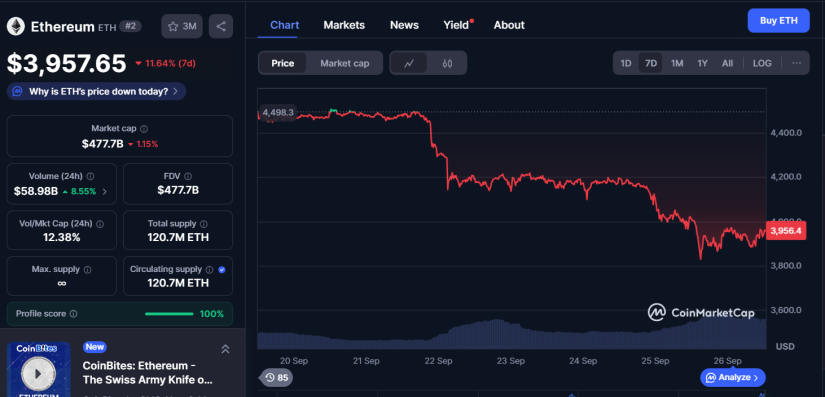The height and width of the screenshot is (397, 825).
Task: Add Ethereum to watchlist star button
Action: tap(182, 26)
